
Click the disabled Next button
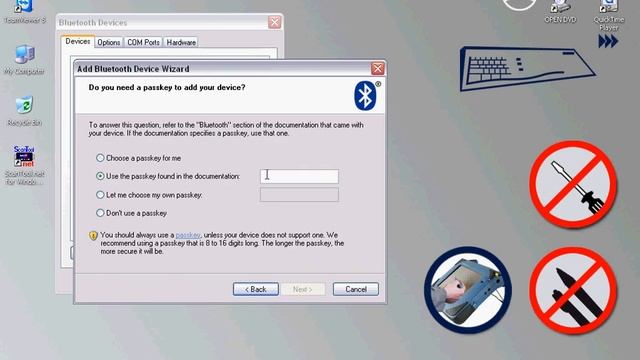tap(302, 289)
